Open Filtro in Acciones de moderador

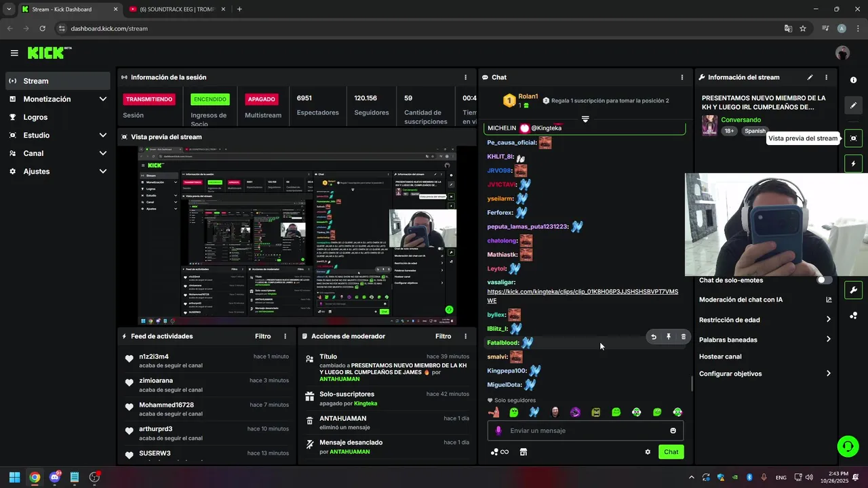click(443, 336)
